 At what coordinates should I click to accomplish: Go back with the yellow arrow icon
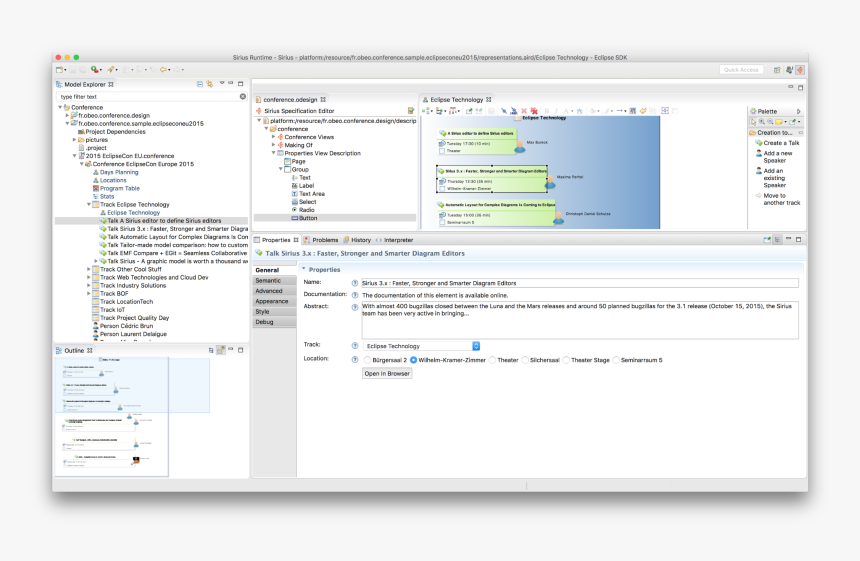pos(163,70)
